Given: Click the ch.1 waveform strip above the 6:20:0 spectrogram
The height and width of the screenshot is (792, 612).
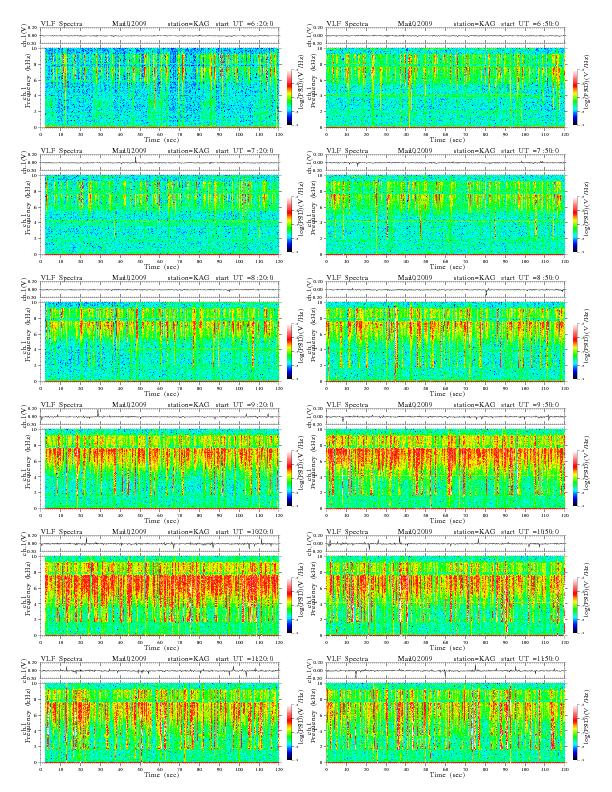Looking at the screenshot, I should click(160, 36).
